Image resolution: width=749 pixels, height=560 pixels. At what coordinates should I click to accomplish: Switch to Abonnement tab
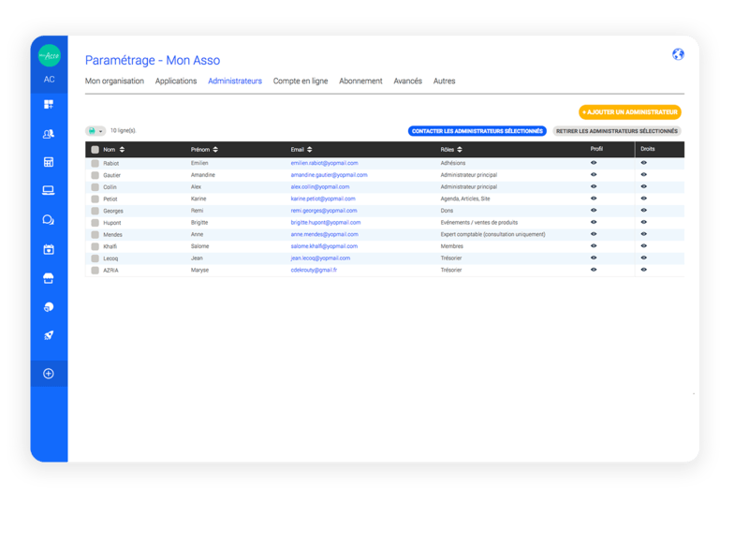click(x=360, y=81)
